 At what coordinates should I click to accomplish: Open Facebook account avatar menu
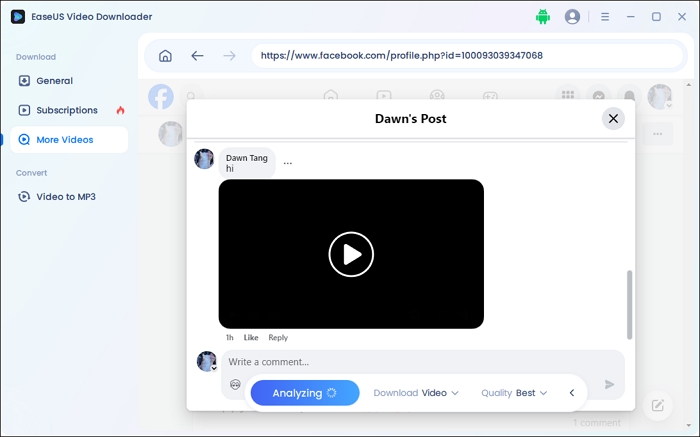pos(660,96)
